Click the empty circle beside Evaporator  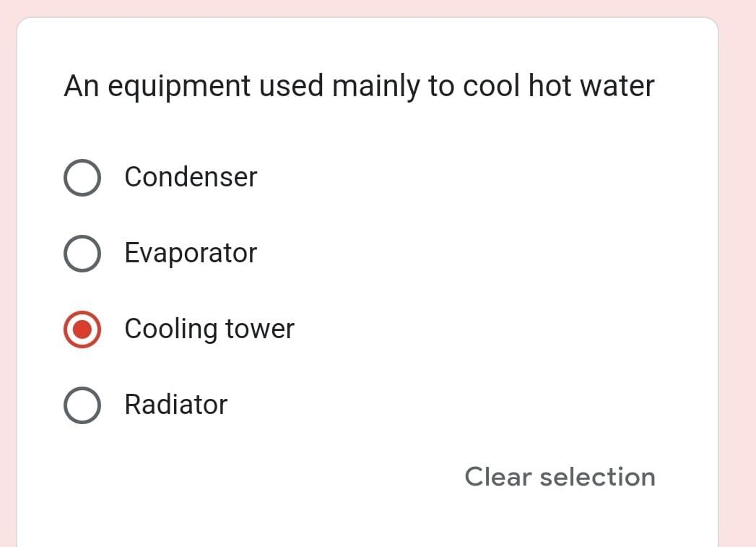pyautogui.click(x=82, y=253)
